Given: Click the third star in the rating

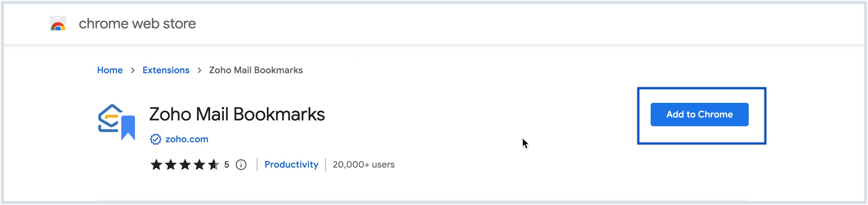Looking at the screenshot, I should point(186,165).
